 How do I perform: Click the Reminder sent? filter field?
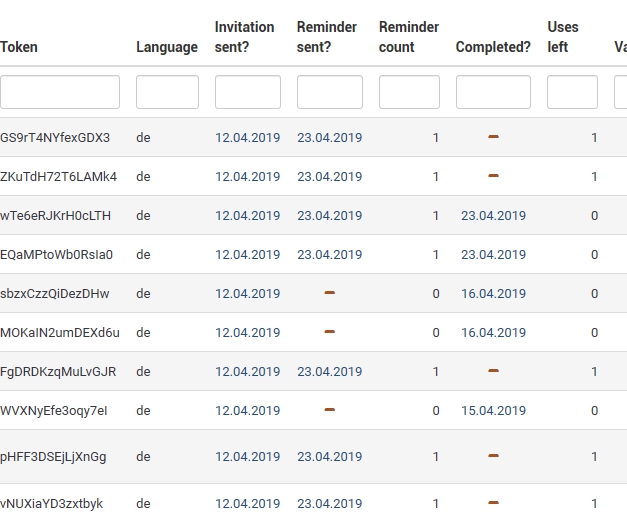[329, 92]
